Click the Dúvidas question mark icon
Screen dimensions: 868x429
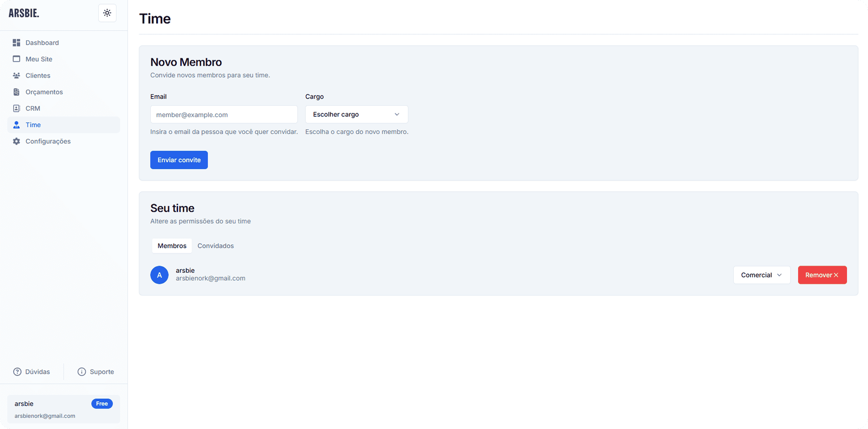(17, 372)
